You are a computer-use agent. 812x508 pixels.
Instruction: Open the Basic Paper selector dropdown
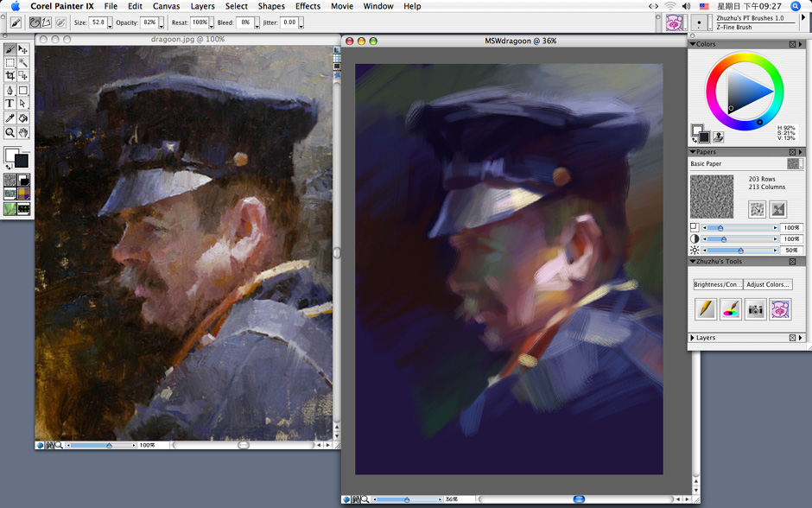pyautogui.click(x=795, y=163)
